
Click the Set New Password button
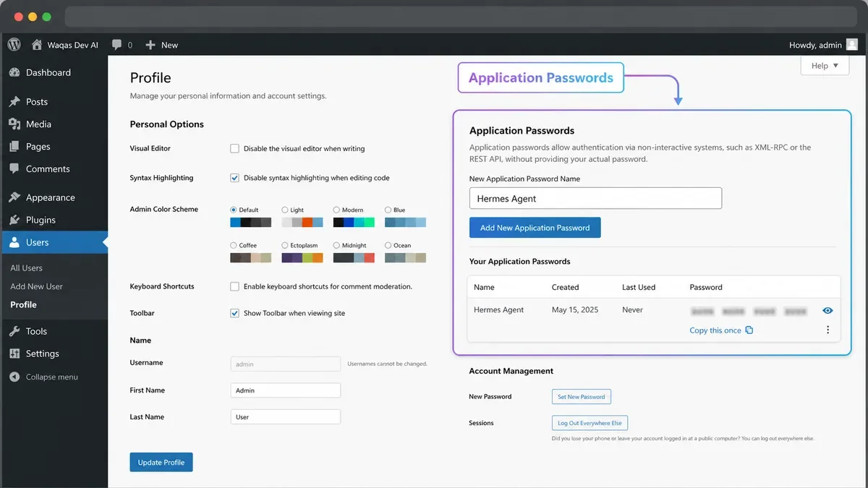(581, 396)
